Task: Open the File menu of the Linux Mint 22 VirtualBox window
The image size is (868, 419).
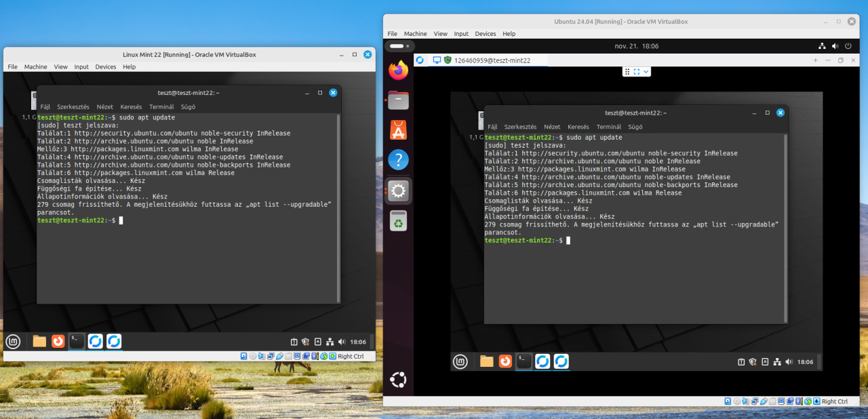Action: pos(13,67)
